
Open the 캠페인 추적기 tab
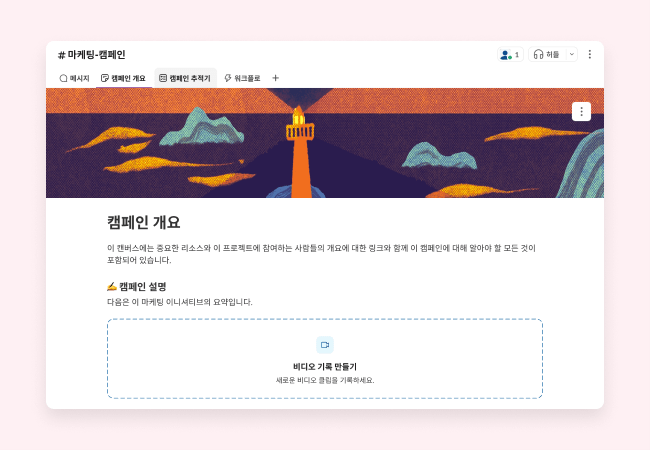pos(186,78)
